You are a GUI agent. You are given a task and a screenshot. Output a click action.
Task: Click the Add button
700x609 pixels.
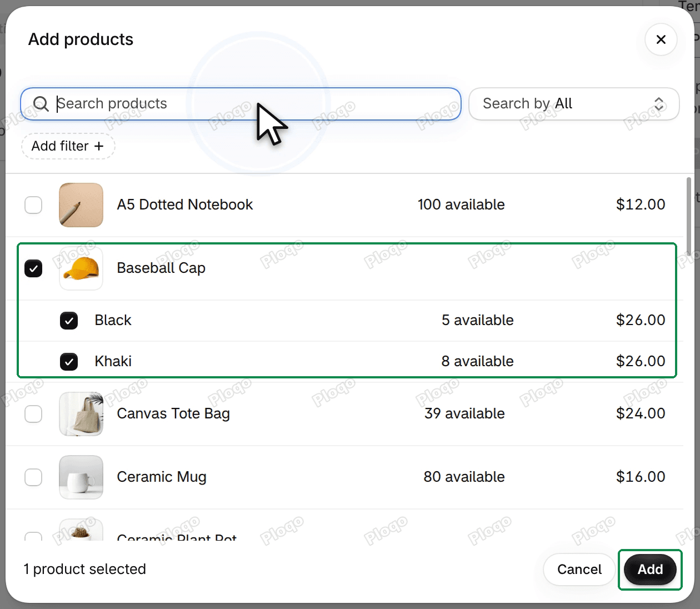click(650, 570)
